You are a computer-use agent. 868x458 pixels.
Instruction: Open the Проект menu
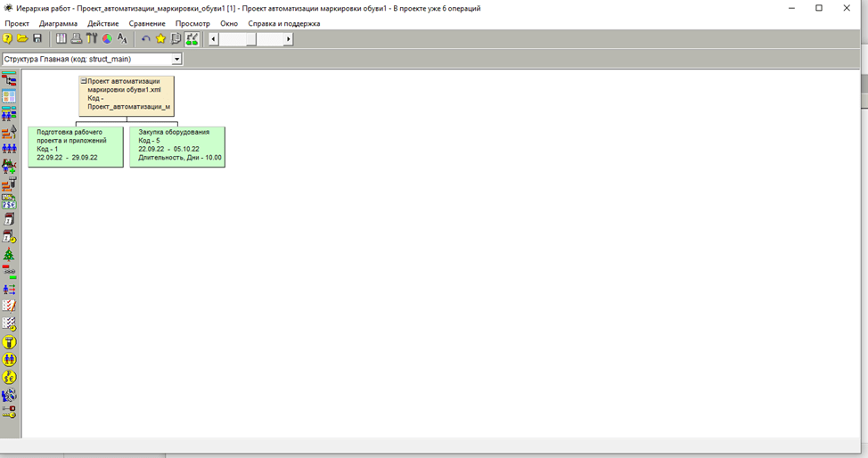(17, 23)
